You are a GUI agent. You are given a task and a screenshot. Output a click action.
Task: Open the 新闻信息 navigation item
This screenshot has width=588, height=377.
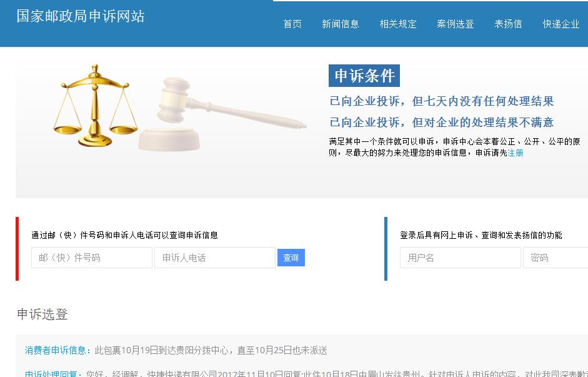click(341, 24)
